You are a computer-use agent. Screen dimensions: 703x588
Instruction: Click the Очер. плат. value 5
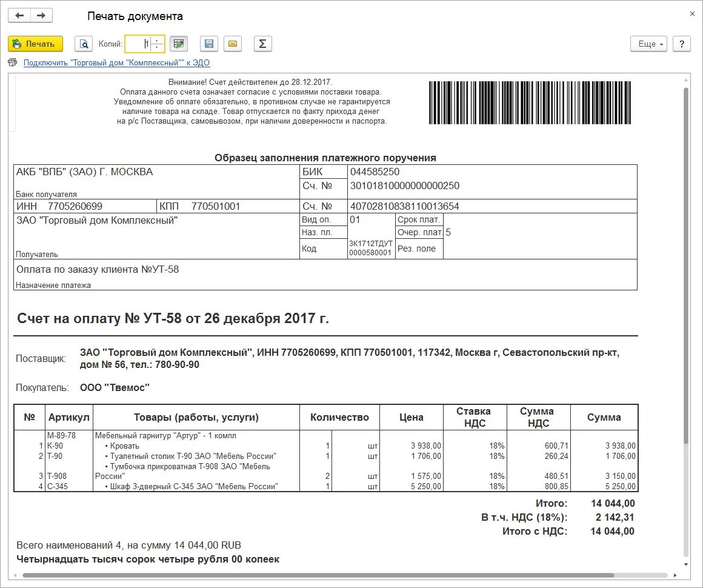point(448,232)
